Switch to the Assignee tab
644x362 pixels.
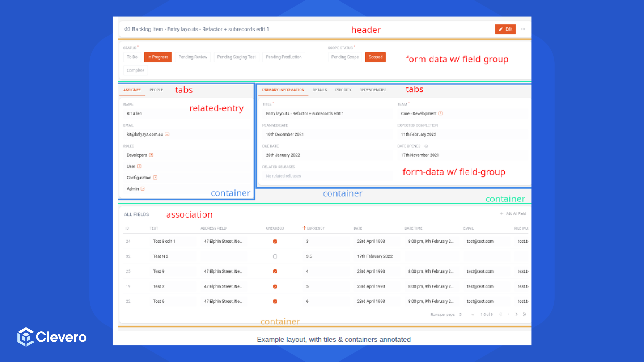click(x=132, y=90)
